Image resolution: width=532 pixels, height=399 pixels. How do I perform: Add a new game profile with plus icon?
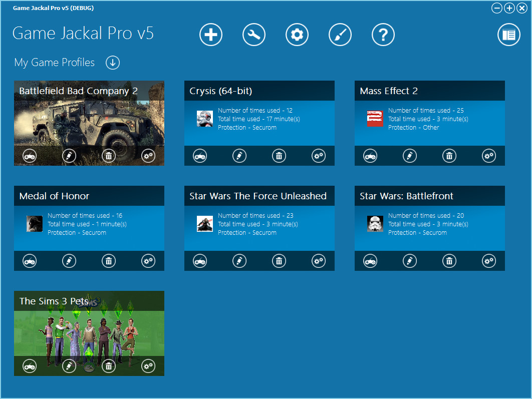pos(211,35)
